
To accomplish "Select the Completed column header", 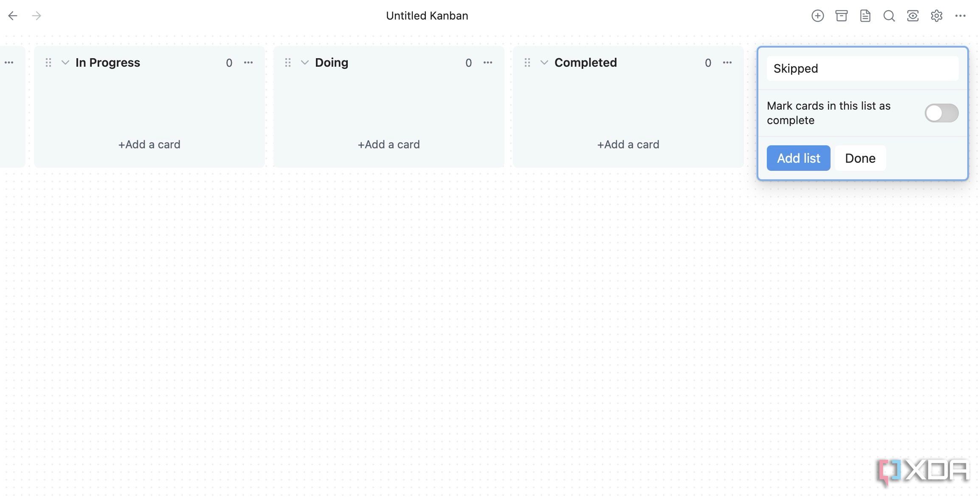I will [585, 63].
